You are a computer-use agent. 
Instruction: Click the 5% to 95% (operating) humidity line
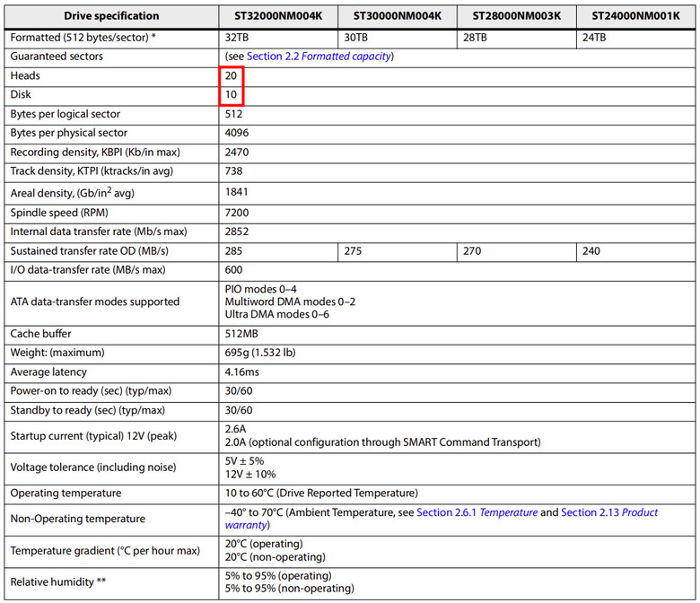point(278,576)
